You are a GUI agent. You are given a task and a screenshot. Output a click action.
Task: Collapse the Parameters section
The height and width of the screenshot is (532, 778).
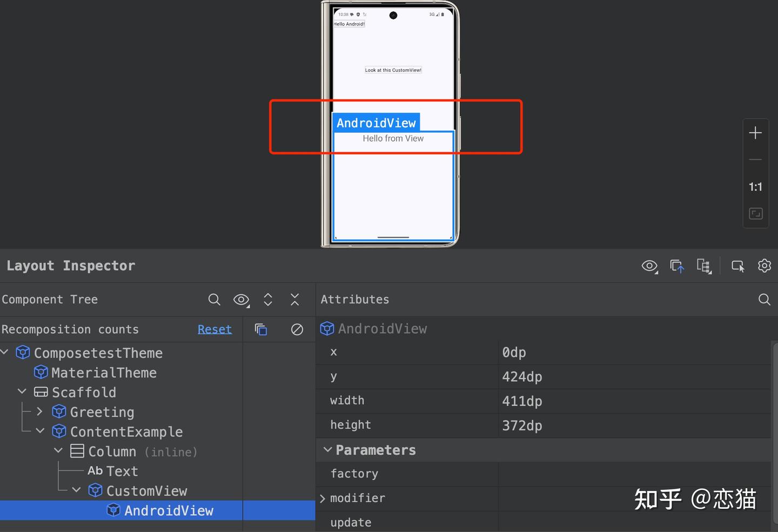click(x=327, y=450)
